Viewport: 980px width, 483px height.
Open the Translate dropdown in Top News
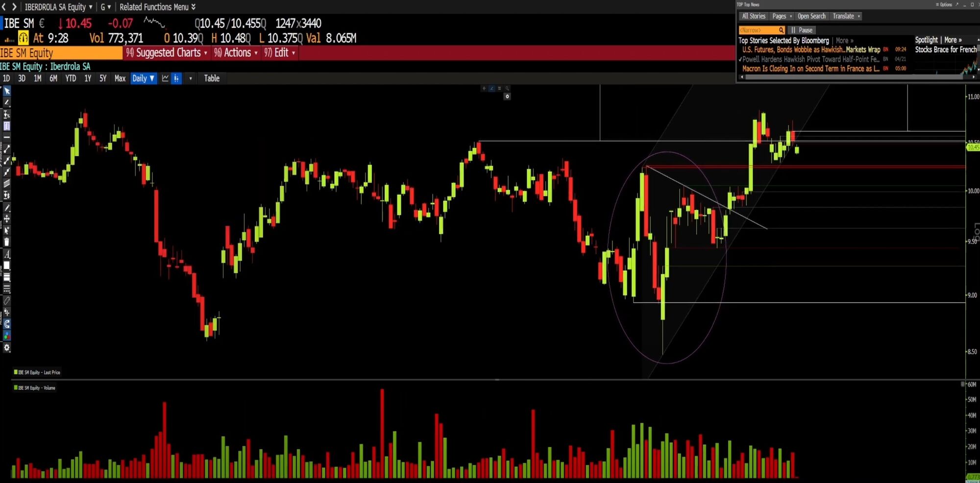point(846,16)
